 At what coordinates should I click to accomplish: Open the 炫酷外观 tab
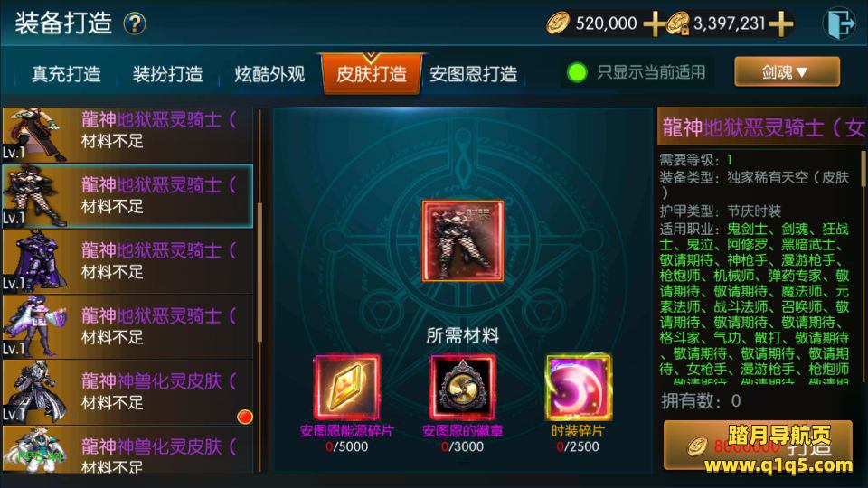[269, 73]
